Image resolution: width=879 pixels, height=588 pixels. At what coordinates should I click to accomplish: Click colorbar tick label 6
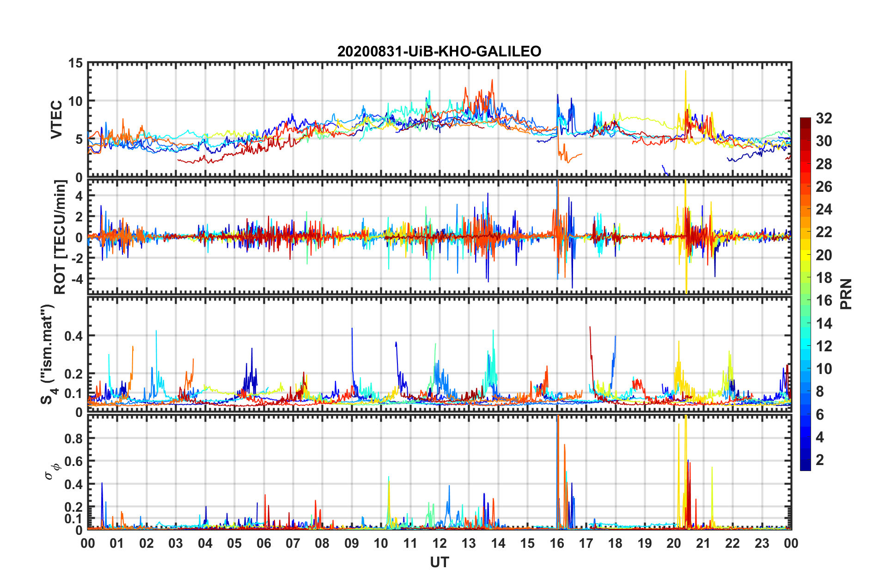820,415
